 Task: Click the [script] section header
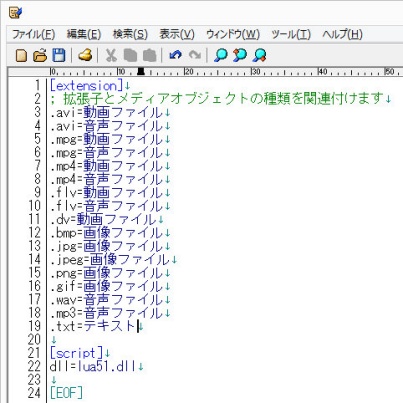(x=76, y=353)
